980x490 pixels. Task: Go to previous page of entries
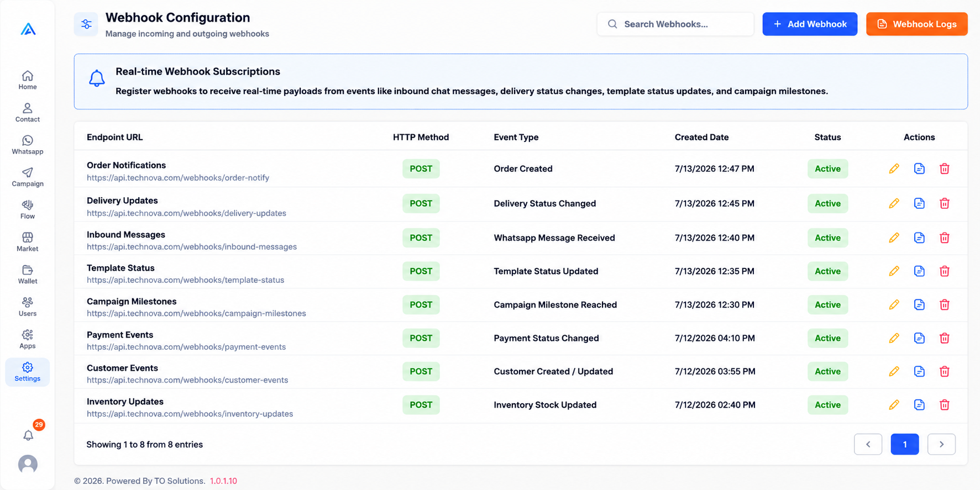tap(868, 444)
